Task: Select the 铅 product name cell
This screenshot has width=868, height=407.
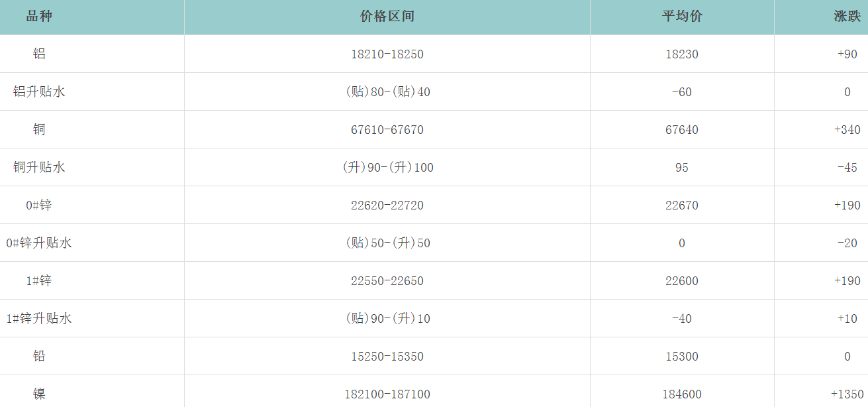Action: 39,356
